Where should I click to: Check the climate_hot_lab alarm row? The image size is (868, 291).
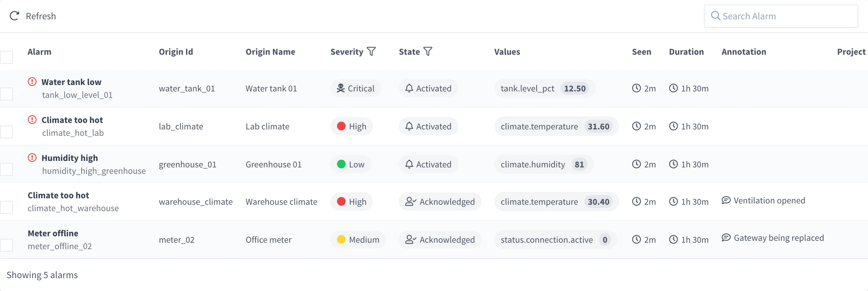[x=6, y=132]
